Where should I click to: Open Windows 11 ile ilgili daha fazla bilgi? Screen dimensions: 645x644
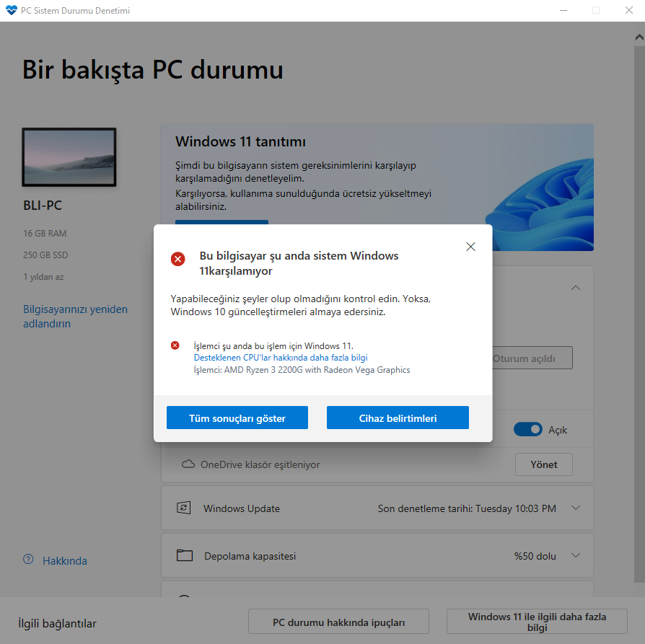click(537, 622)
